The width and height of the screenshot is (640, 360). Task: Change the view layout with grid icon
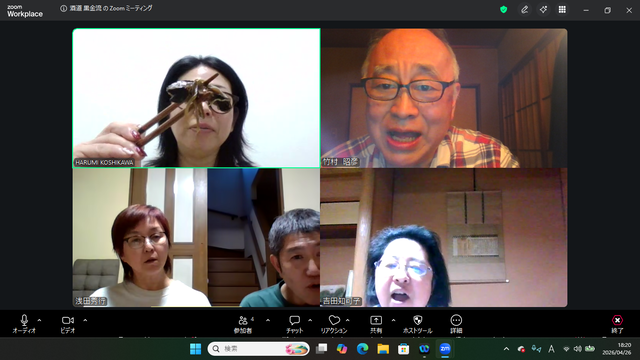[x=562, y=9]
